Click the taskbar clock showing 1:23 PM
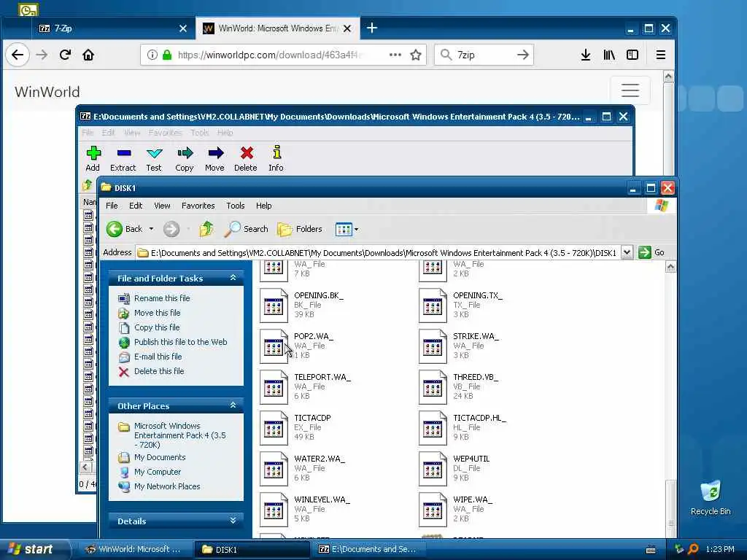 pos(720,549)
